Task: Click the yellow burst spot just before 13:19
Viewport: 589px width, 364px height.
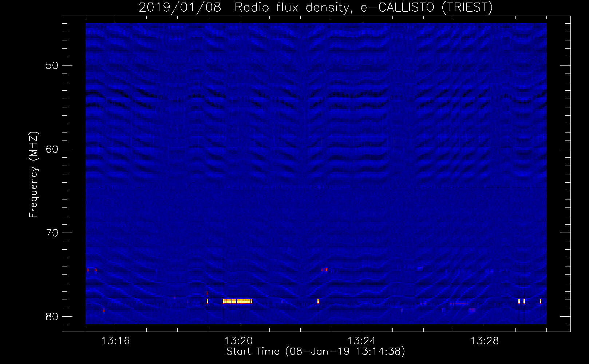Action: pos(207,301)
